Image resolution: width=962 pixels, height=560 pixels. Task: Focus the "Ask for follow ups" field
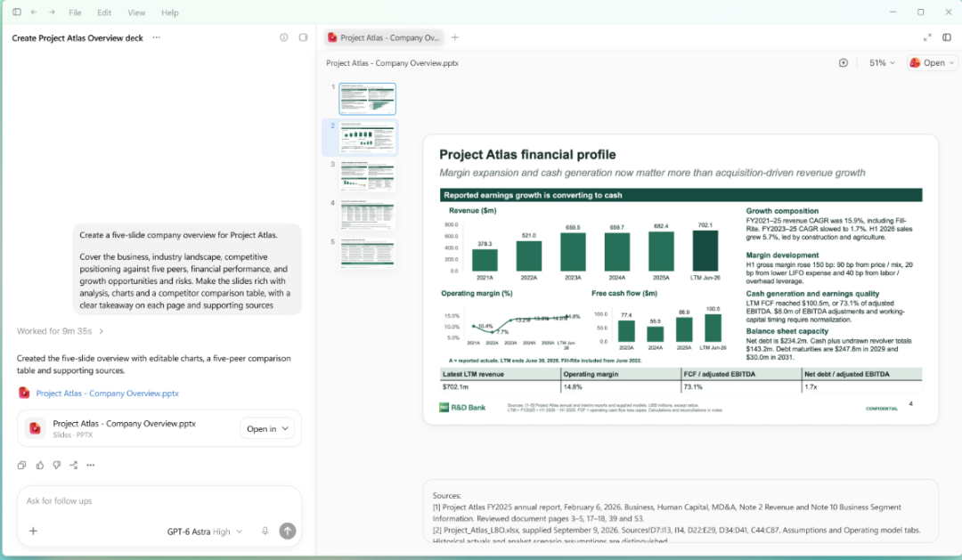coord(159,501)
